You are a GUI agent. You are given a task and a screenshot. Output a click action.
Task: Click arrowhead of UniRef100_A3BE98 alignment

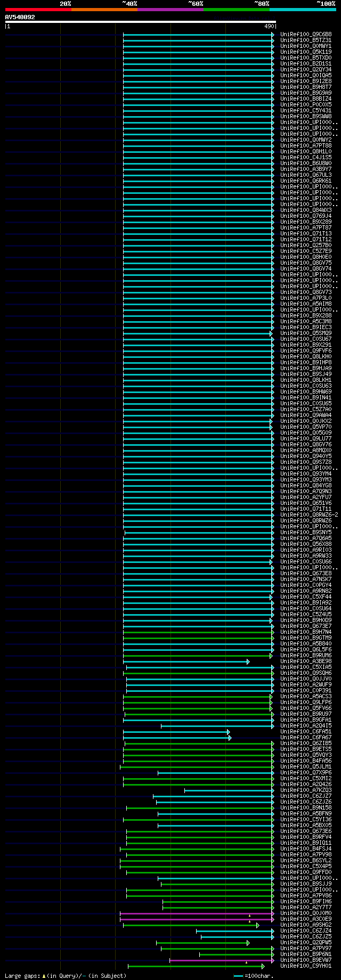pyautogui.click(x=248, y=661)
